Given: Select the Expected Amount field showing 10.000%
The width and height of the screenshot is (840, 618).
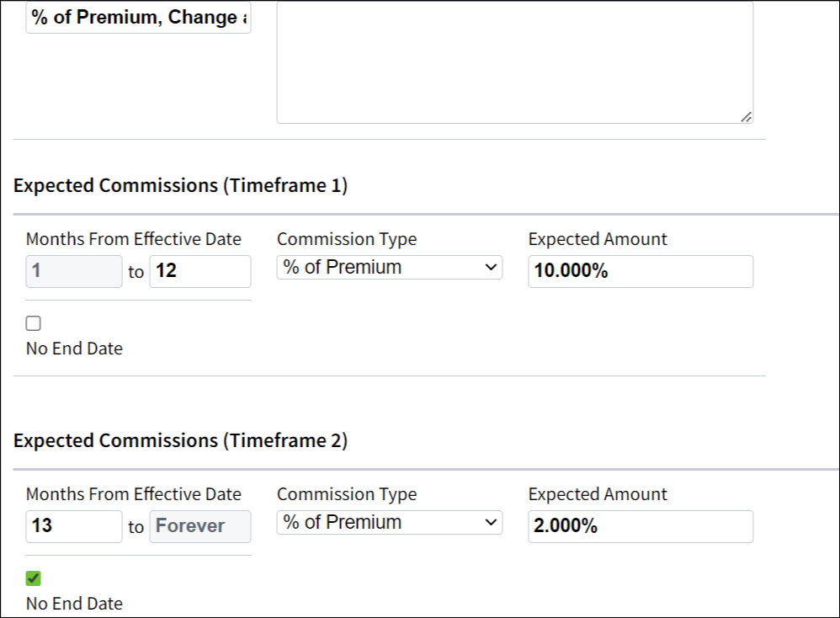Looking at the screenshot, I should (640, 271).
